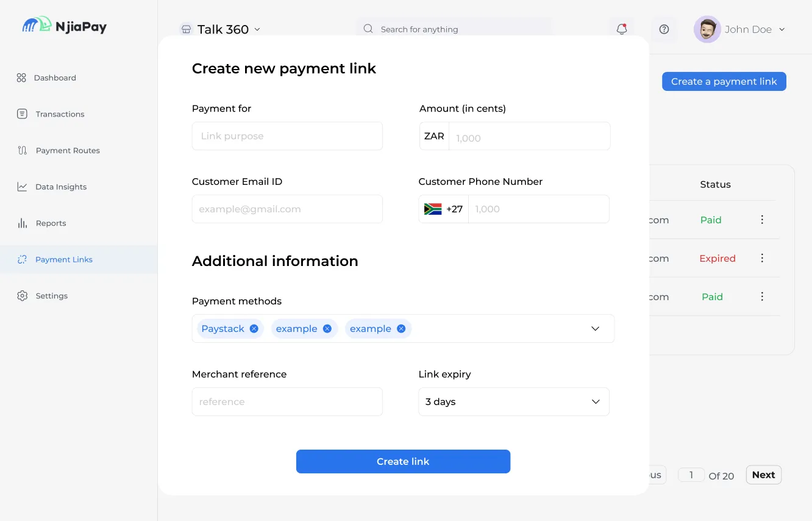This screenshot has width=812, height=521.
Task: Open the country code selector showing +27
Action: click(x=443, y=209)
